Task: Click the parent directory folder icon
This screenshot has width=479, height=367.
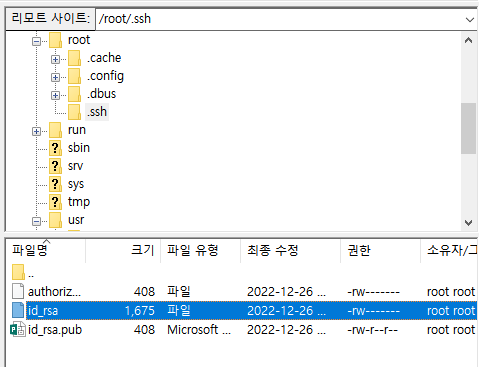Action: 18,272
